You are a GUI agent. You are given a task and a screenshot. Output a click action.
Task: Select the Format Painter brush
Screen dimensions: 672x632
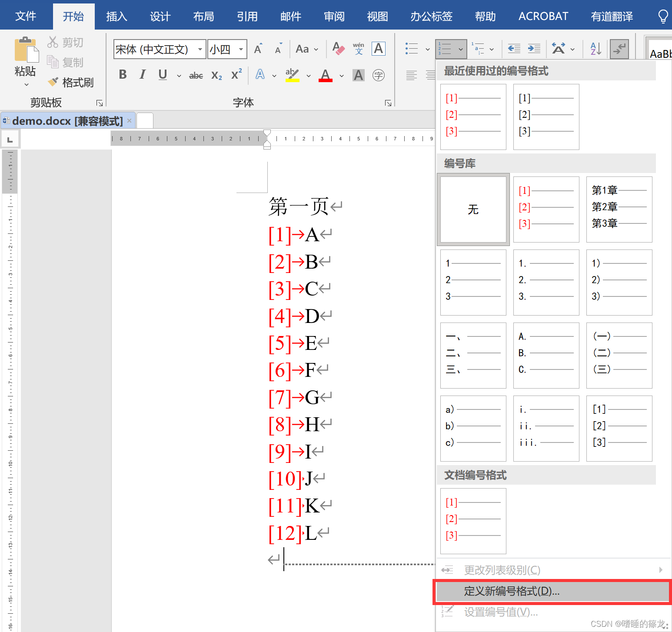[53, 82]
